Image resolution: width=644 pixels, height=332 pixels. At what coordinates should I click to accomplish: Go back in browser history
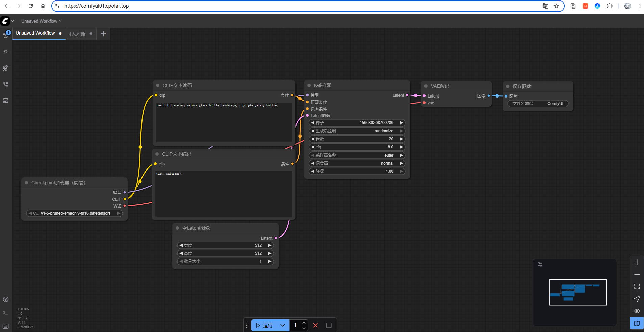click(x=6, y=6)
